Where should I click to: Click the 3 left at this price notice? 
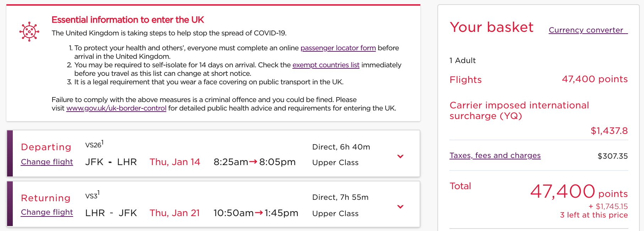(x=594, y=215)
